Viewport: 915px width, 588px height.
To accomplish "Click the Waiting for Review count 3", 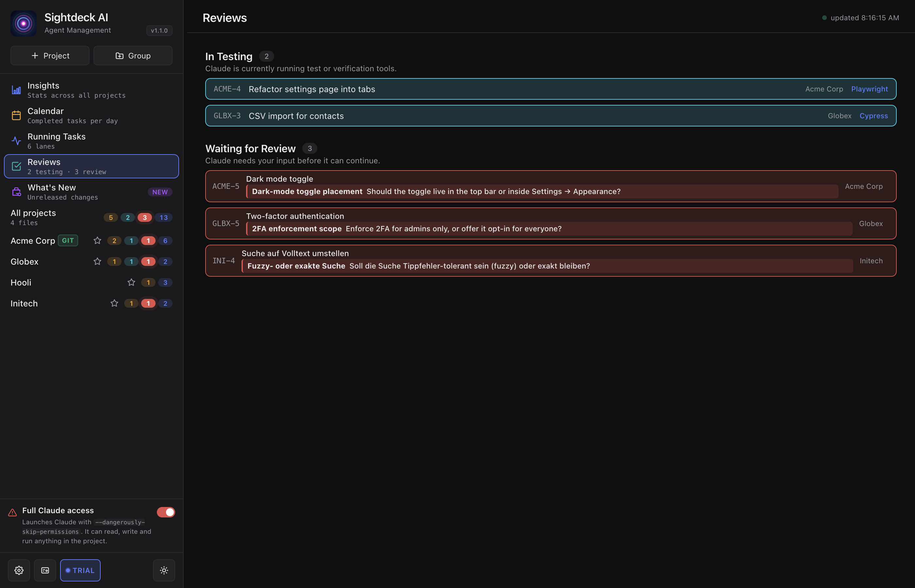I will (x=310, y=148).
